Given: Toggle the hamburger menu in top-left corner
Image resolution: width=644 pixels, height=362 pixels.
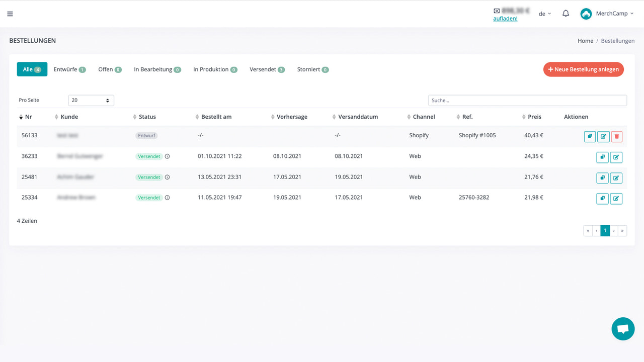Looking at the screenshot, I should (x=10, y=14).
